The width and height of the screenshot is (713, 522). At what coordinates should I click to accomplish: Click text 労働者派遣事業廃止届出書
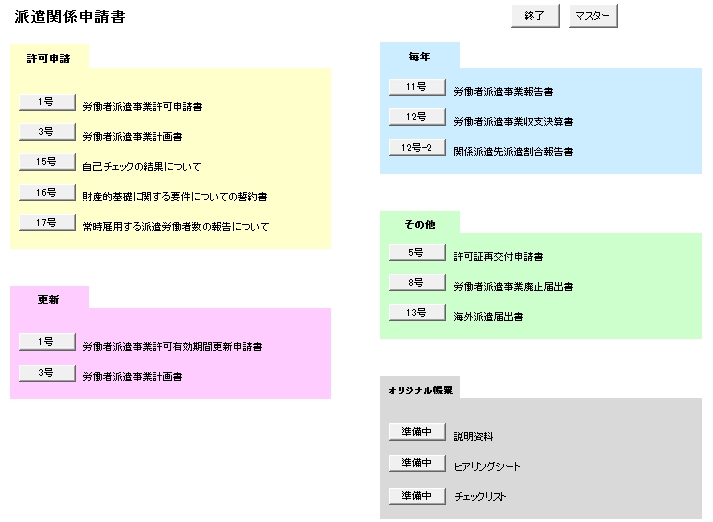(x=513, y=286)
